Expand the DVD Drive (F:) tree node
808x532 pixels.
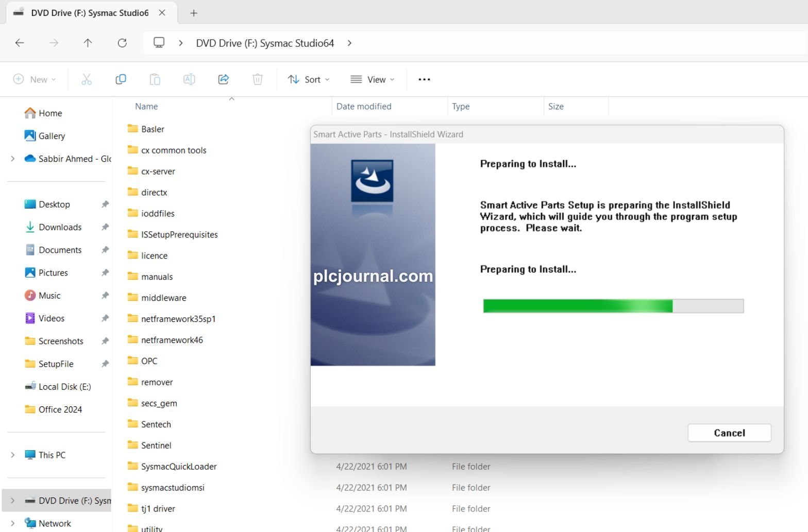click(x=13, y=501)
